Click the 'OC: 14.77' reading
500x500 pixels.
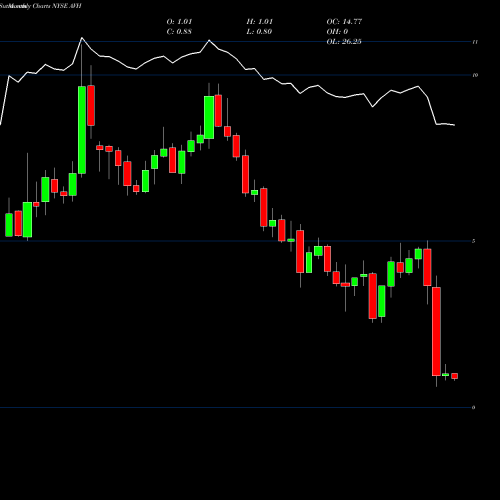click(x=344, y=22)
